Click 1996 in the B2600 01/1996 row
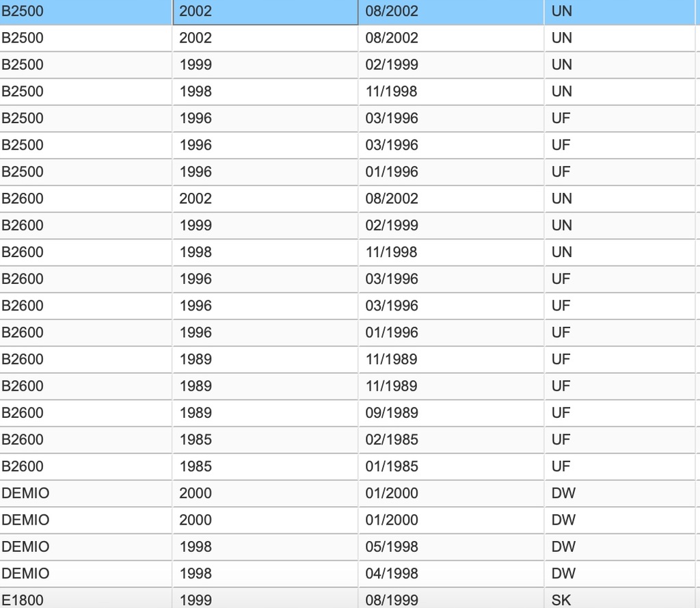 coord(265,333)
